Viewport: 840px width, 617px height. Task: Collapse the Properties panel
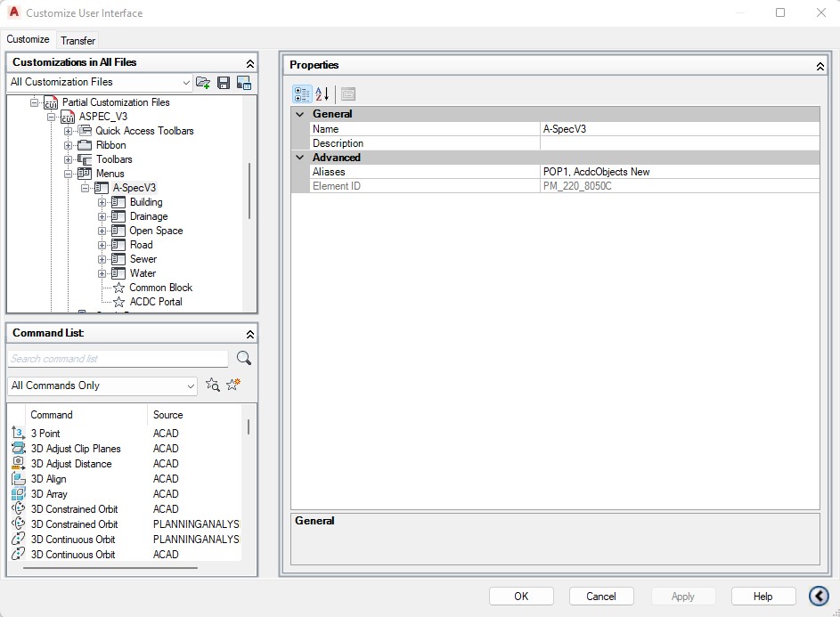tap(820, 67)
